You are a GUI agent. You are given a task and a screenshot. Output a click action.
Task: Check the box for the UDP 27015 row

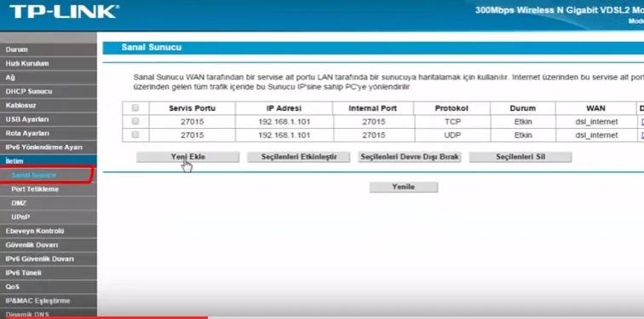pos(135,135)
